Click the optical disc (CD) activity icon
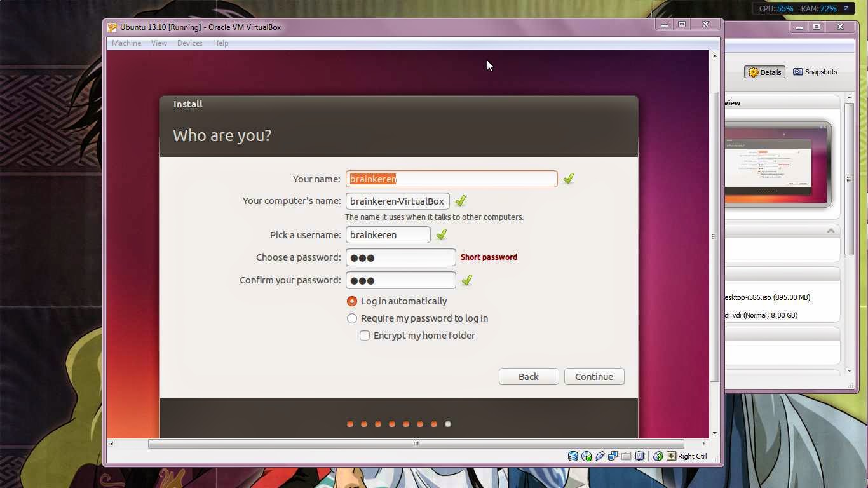This screenshot has width=868, height=488. 587,456
